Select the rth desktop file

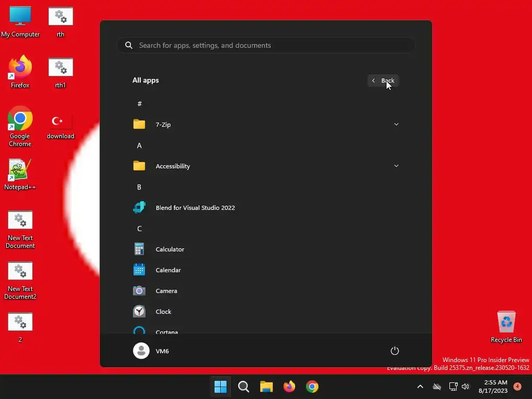coord(61,22)
